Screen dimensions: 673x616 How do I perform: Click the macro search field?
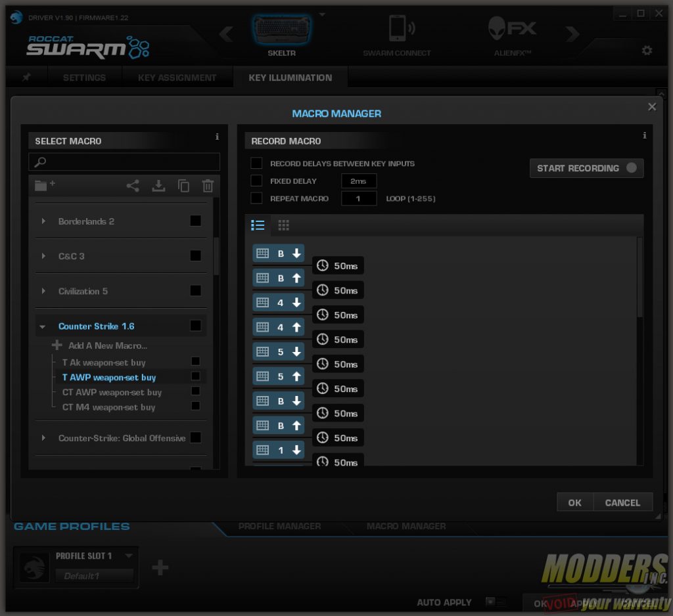[x=124, y=162]
